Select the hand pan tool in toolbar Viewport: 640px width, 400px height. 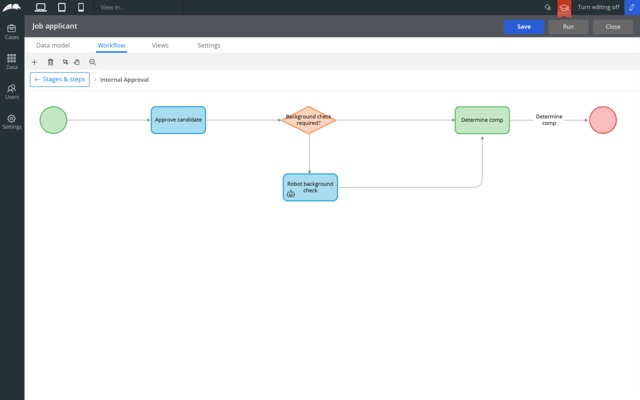(x=77, y=62)
